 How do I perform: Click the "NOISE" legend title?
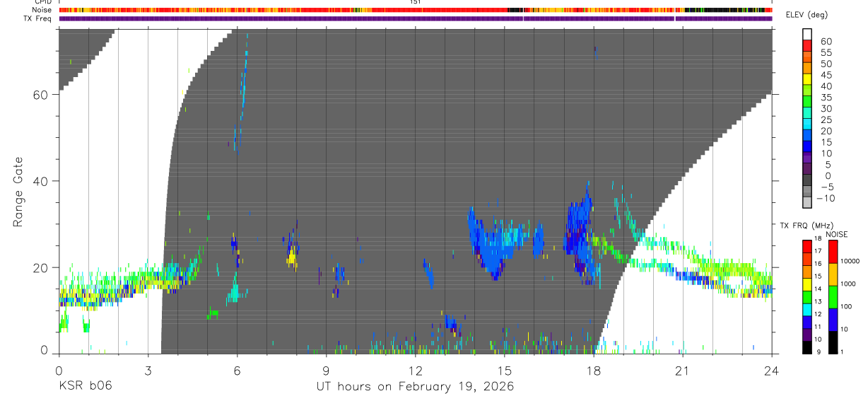click(836, 234)
